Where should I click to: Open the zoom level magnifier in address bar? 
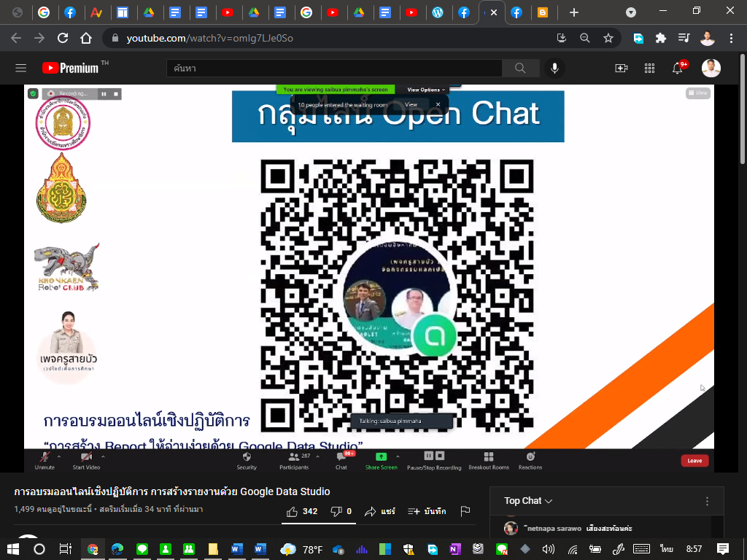[x=585, y=38]
